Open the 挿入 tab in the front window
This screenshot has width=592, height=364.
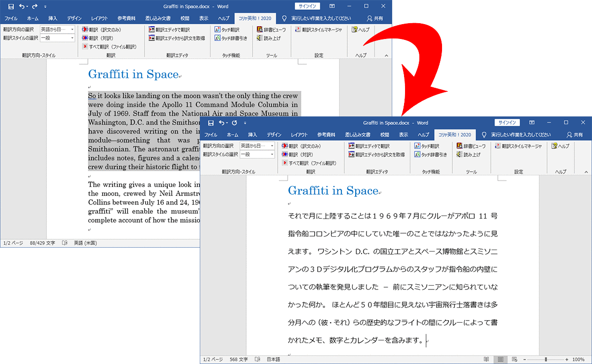pos(253,135)
